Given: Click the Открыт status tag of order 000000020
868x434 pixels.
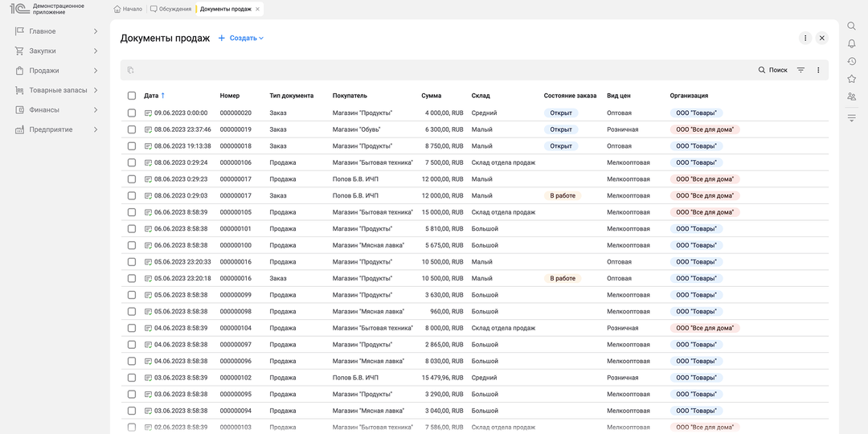Looking at the screenshot, I should click(561, 113).
